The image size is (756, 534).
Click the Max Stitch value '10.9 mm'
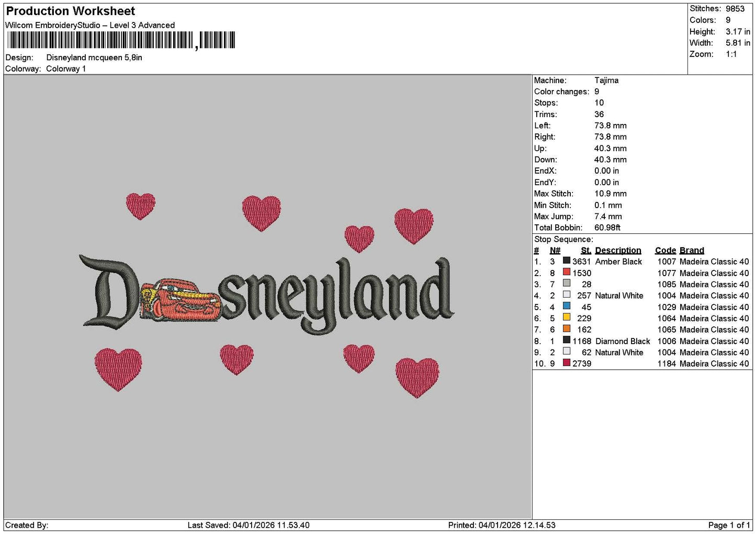[610, 194]
